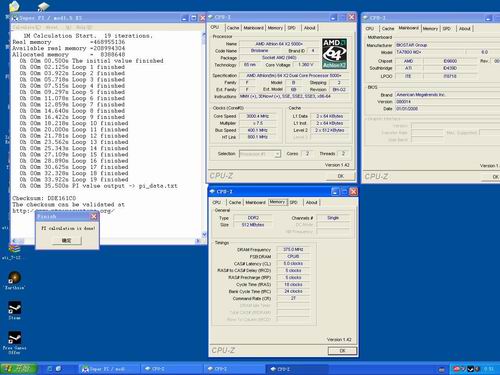The width and height of the screenshot is (500, 375).
Task: Confirm the PI calculation done dialog
Action: (67, 240)
